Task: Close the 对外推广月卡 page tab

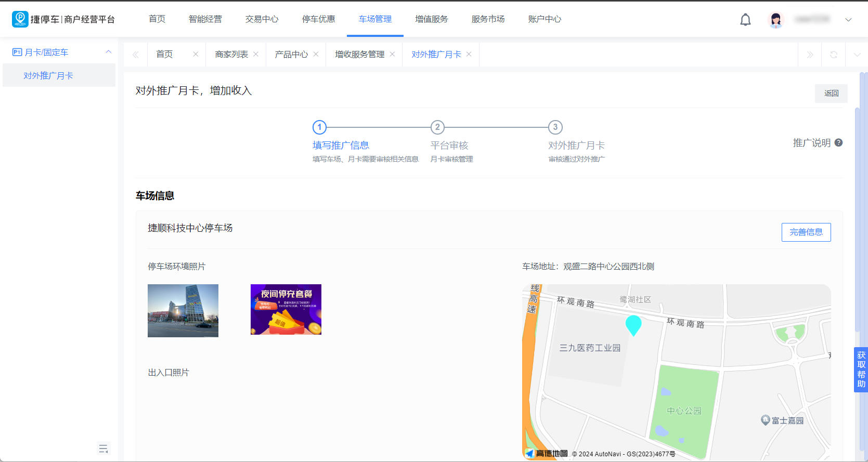Action: coord(469,54)
